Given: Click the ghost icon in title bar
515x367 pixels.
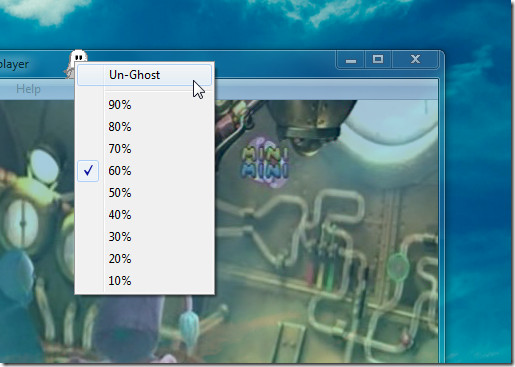Looking at the screenshot, I should pos(76,63).
